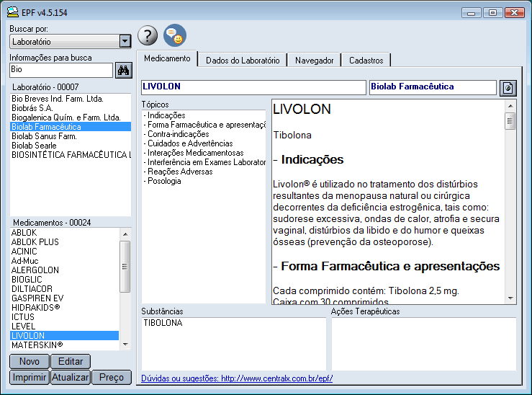This screenshot has width=532, height=395.
Task: Open the Dúvidas ou sugestões centralx link
Action: click(x=237, y=378)
